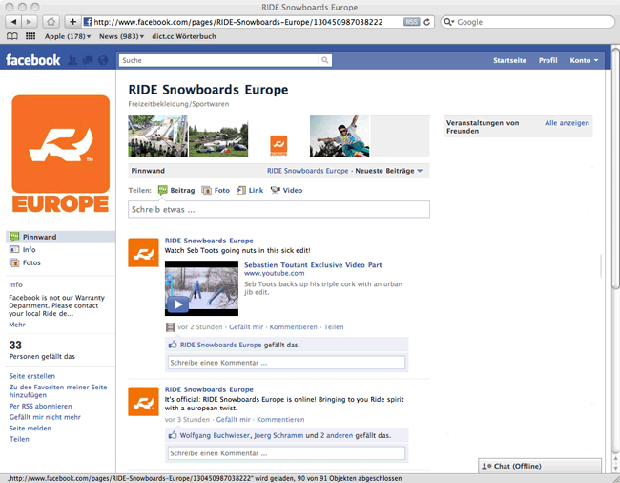Like the Seb Toots video post
620x483 pixels.
[246, 326]
